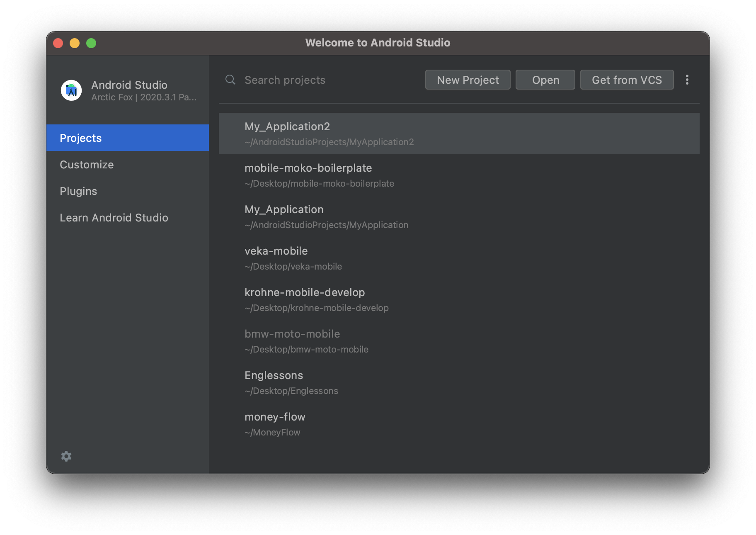The width and height of the screenshot is (756, 535).
Task: Click the search magnifier icon
Action: [x=230, y=80]
